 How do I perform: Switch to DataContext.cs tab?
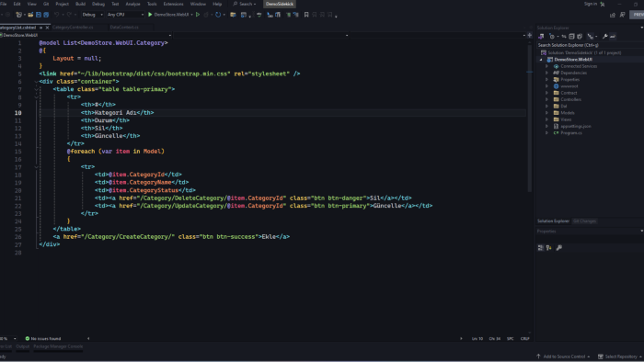(124, 28)
